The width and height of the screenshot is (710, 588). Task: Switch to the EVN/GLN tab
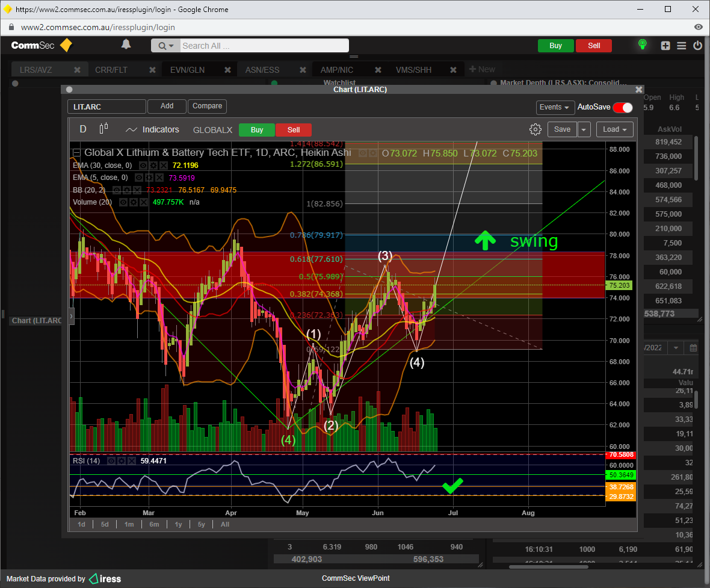tap(187, 70)
